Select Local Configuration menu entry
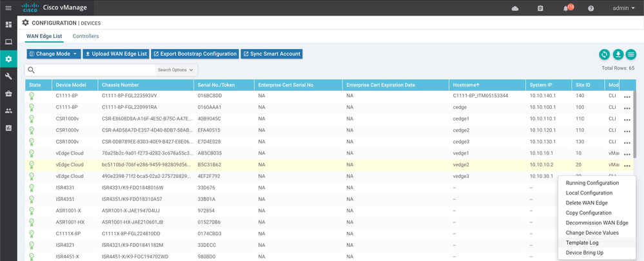644x261 pixels. [x=589, y=193]
